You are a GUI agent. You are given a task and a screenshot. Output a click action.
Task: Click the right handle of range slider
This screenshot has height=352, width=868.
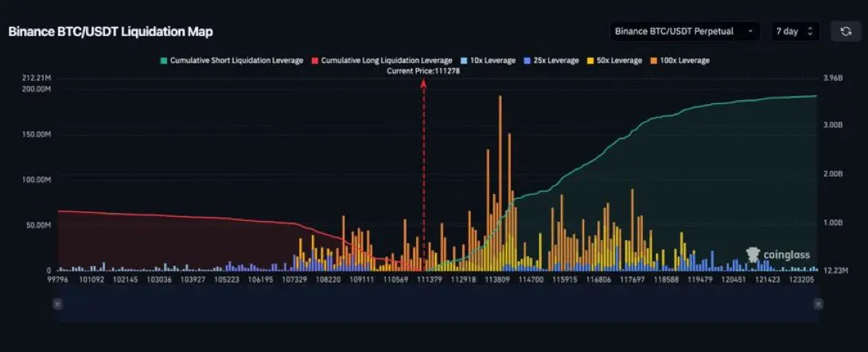[x=818, y=304]
